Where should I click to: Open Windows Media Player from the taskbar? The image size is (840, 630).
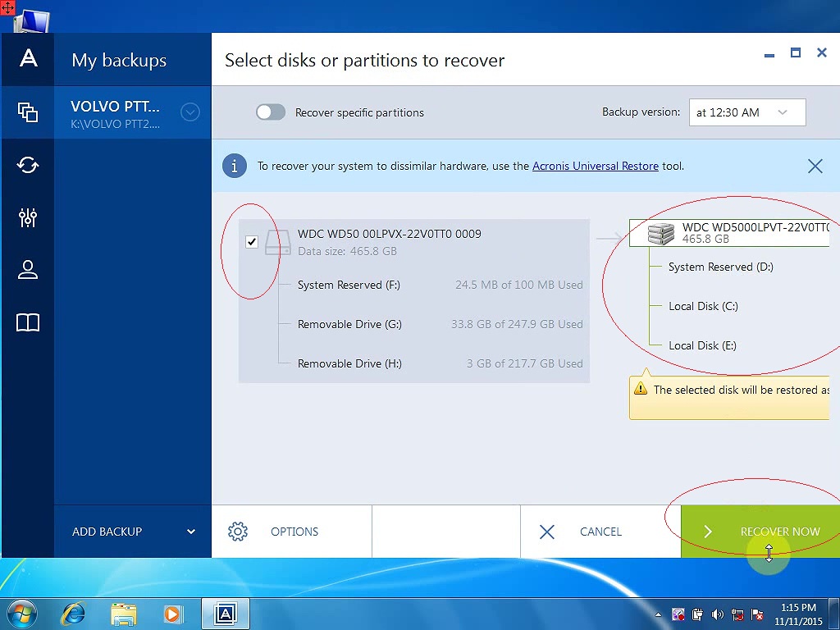pyautogui.click(x=173, y=614)
